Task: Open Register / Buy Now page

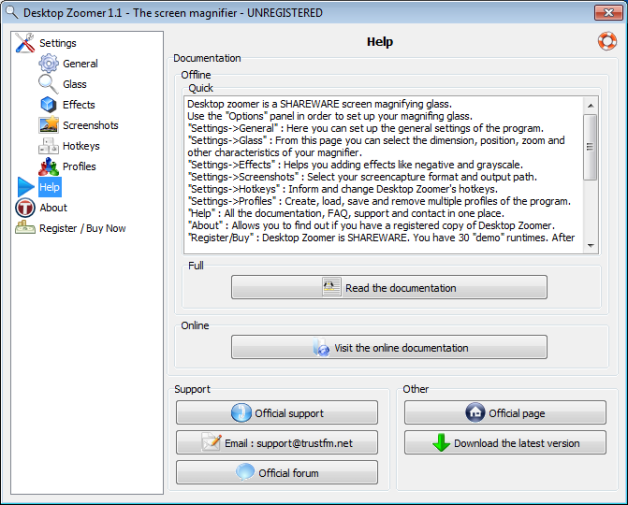Action: pos(83,228)
